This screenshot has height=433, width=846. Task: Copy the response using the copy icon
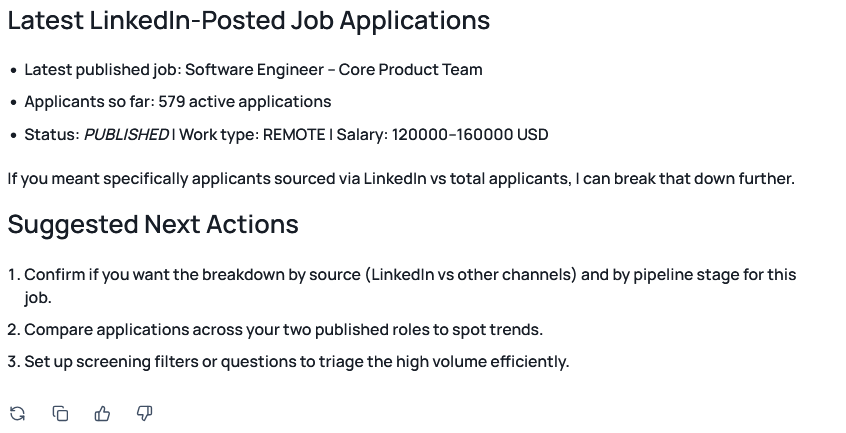click(60, 413)
